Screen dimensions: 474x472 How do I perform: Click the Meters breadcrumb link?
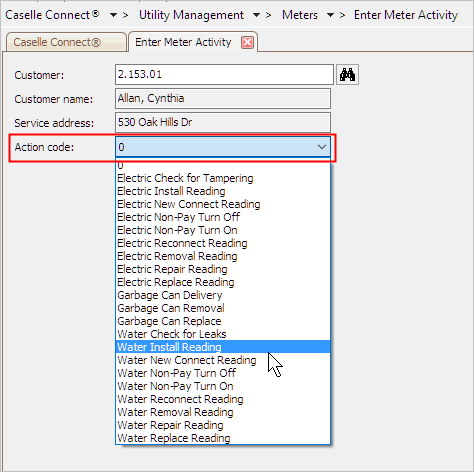point(300,15)
